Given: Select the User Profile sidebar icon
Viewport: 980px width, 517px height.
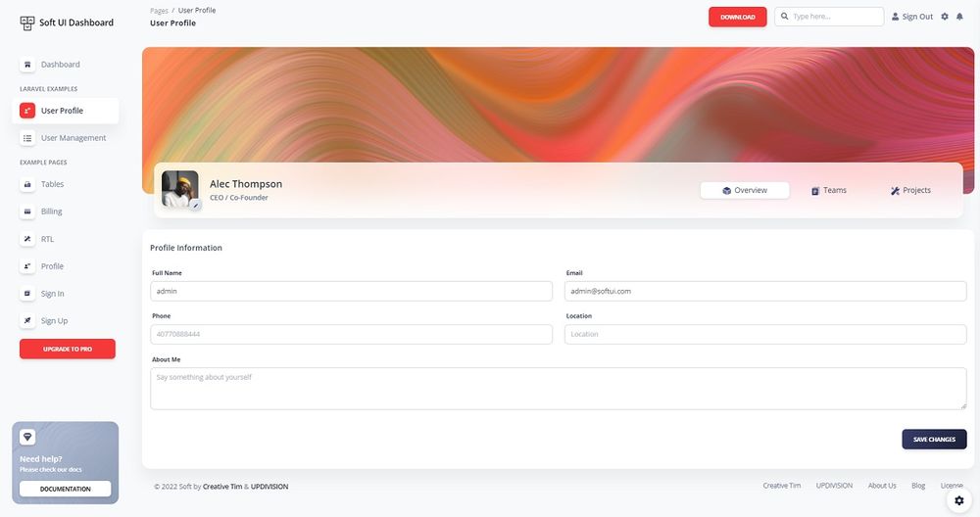Looking at the screenshot, I should tap(26, 111).
